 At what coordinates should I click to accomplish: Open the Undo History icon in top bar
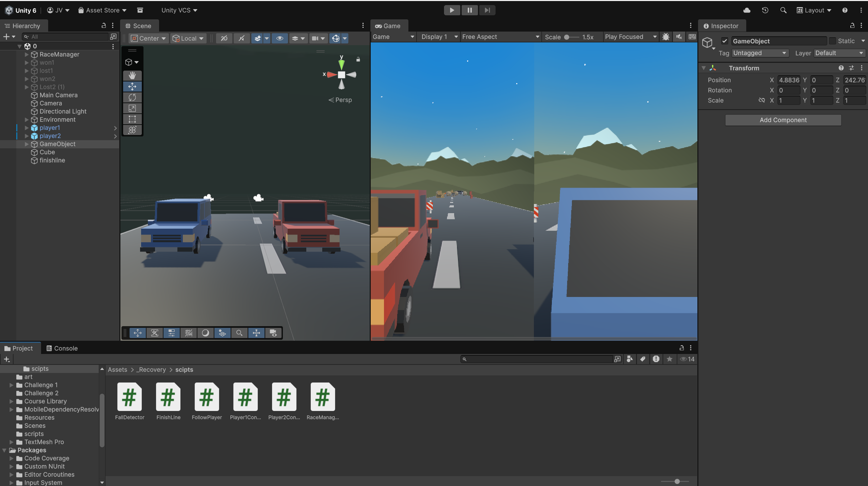(765, 10)
